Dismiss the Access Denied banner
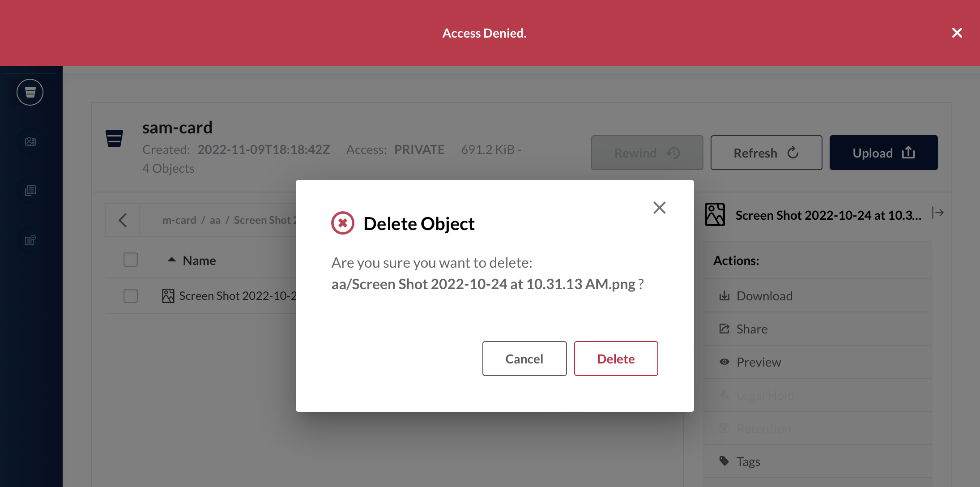This screenshot has width=980, height=487. (x=957, y=33)
